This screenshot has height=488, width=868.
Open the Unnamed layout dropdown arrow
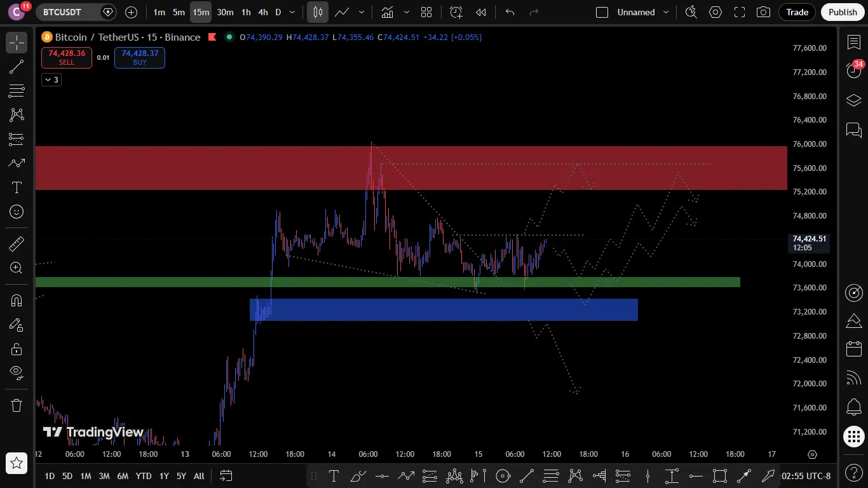(666, 12)
